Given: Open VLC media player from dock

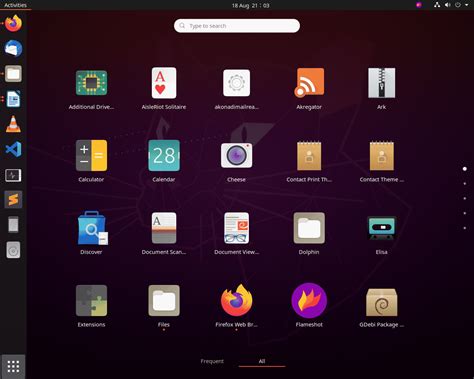Looking at the screenshot, I should coord(13,124).
